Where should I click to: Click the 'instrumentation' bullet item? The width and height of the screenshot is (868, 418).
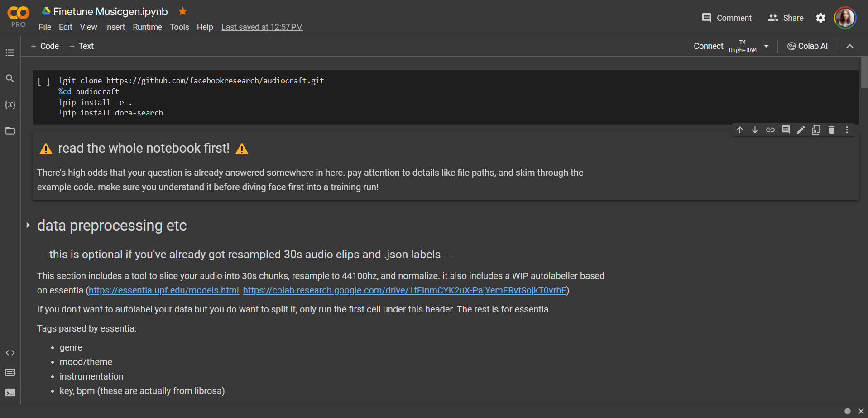pos(91,376)
